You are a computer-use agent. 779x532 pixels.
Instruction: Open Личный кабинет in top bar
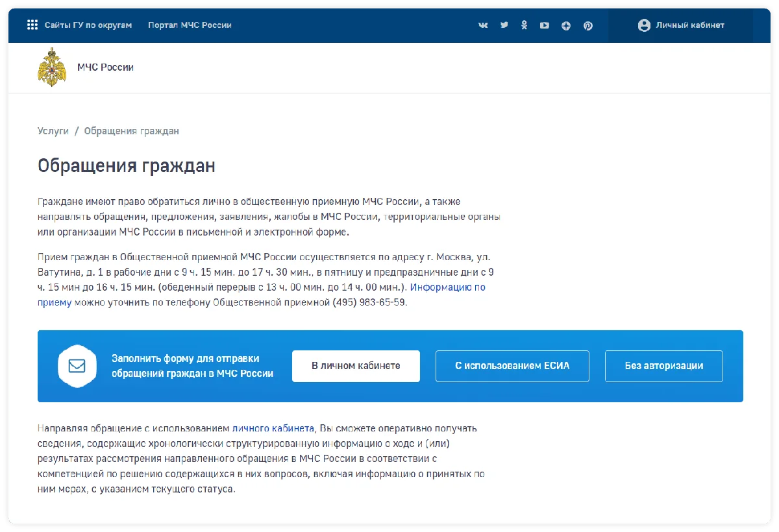point(681,25)
